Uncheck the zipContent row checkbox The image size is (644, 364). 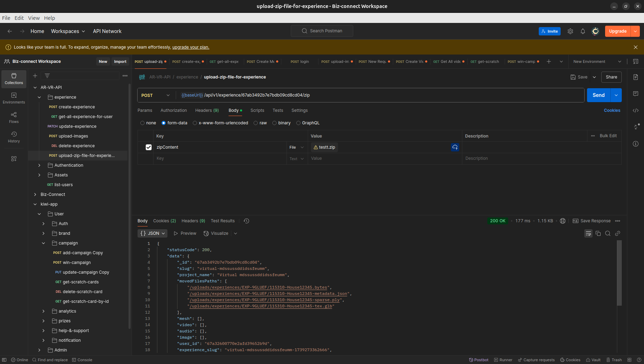coord(149,147)
